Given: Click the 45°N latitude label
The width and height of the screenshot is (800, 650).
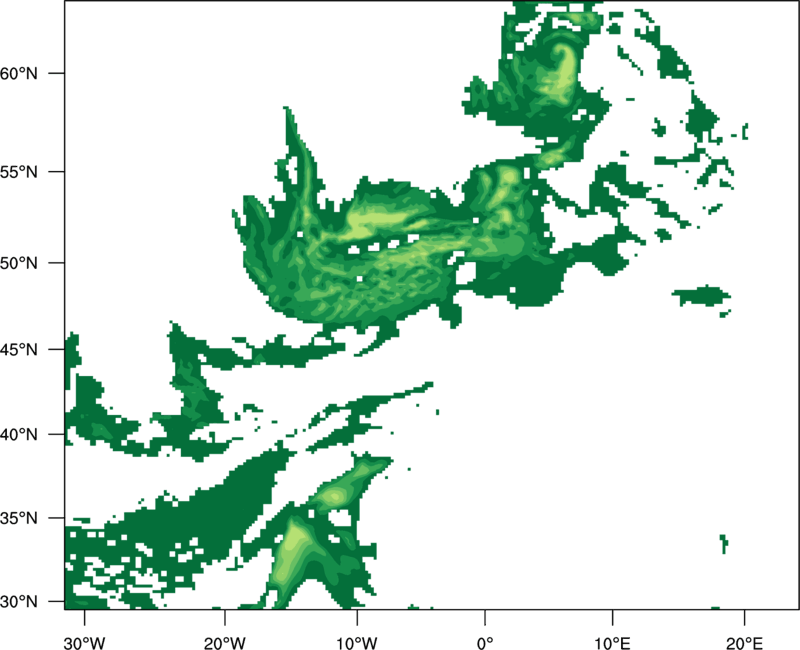Looking at the screenshot, I should click(19, 349).
